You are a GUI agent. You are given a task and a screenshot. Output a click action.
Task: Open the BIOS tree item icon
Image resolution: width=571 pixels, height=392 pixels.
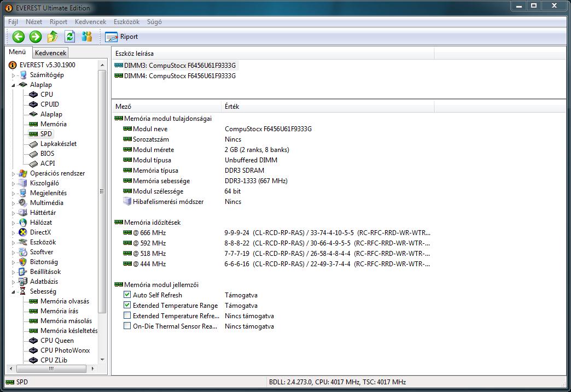pyautogui.click(x=33, y=154)
